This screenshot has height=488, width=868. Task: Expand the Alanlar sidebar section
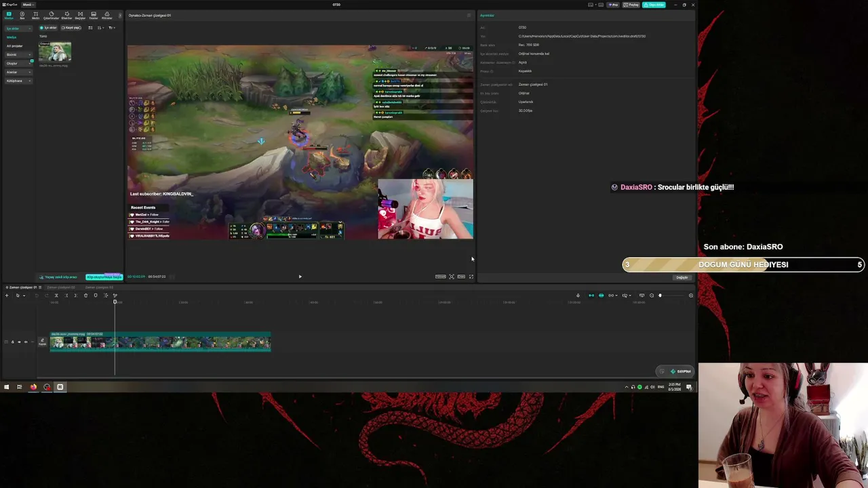pyautogui.click(x=18, y=72)
